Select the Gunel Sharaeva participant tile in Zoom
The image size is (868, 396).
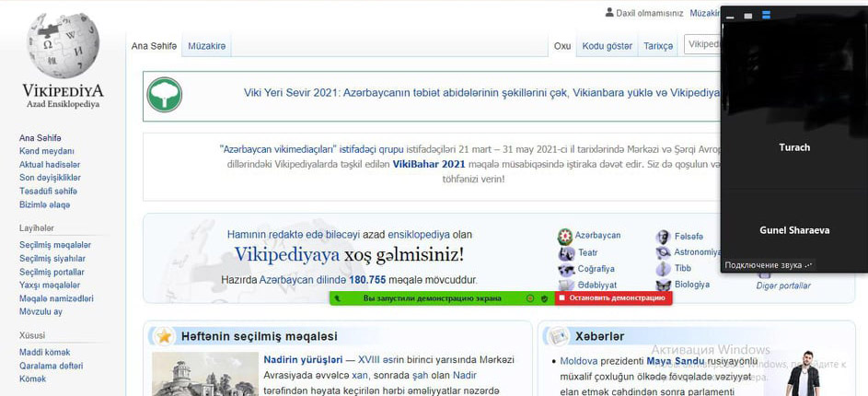[794, 230]
